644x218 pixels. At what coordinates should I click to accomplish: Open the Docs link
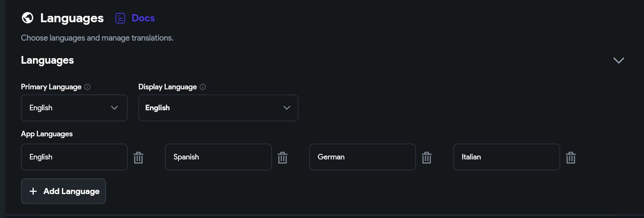pos(143,18)
